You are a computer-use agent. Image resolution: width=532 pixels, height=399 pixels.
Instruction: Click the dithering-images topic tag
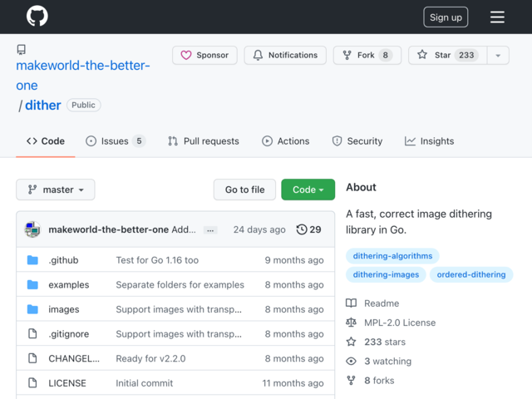pyautogui.click(x=386, y=274)
